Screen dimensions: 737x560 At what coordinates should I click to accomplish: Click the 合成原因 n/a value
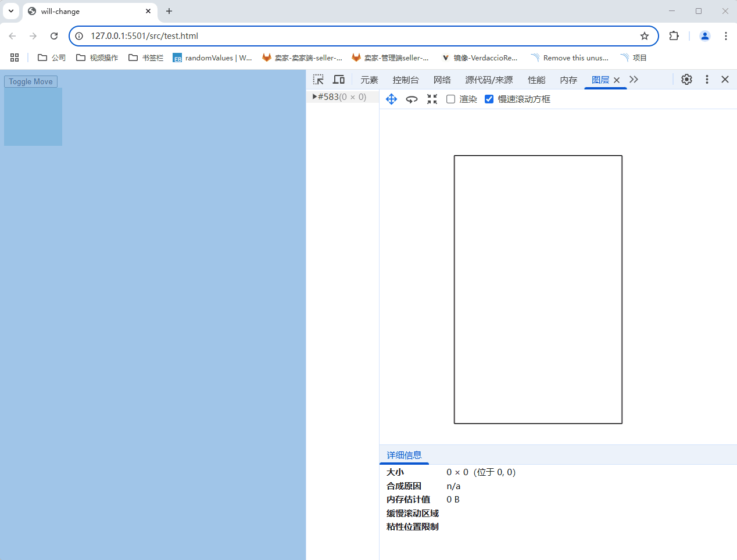click(x=453, y=486)
